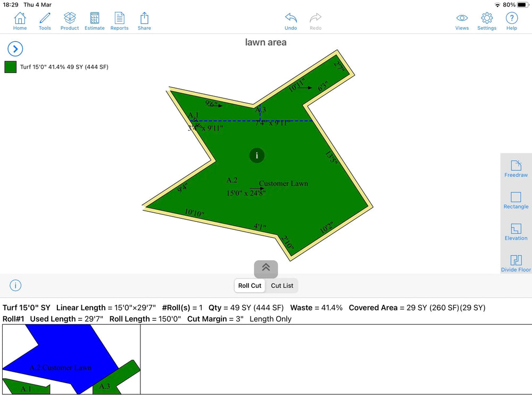Open the Views eye menu
This screenshot has width=532, height=399.
click(x=462, y=21)
